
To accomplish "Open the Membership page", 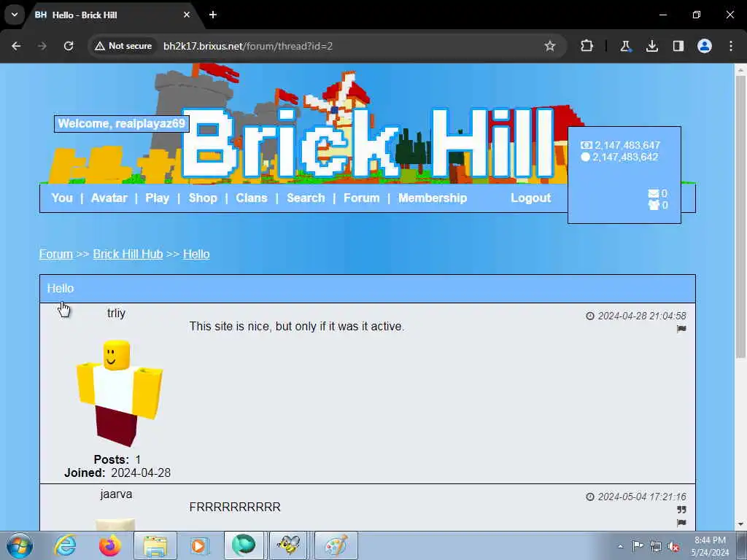I will coord(433,198).
